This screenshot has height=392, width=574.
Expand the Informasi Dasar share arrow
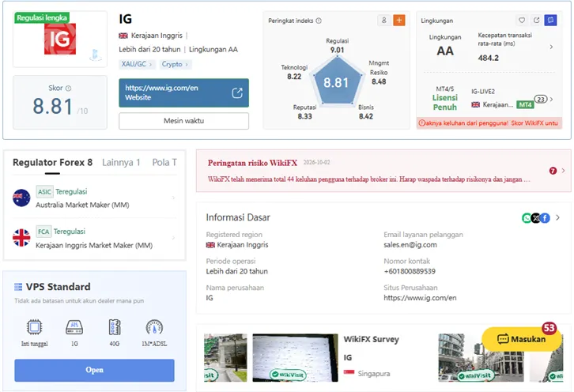pyautogui.click(x=557, y=218)
